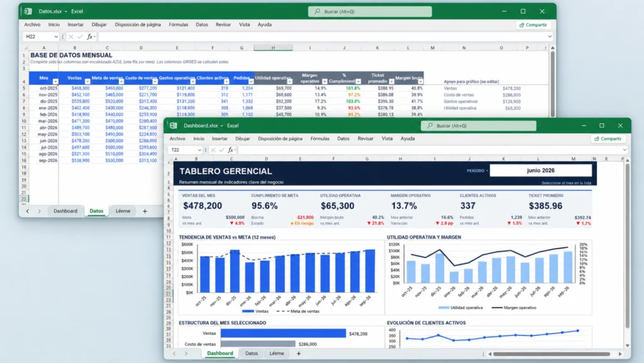Click the $478,200 ventas del mes value
The width and height of the screenshot is (644, 363).
pos(203,206)
